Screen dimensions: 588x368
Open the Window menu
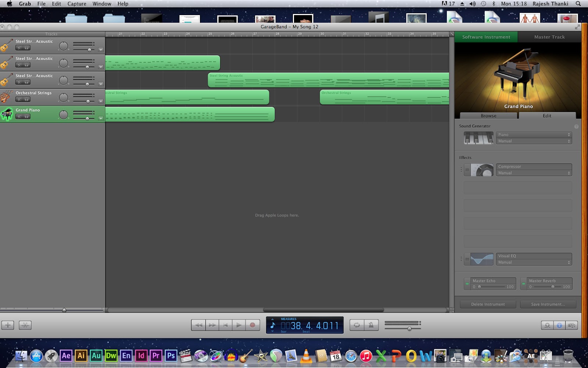point(102,4)
